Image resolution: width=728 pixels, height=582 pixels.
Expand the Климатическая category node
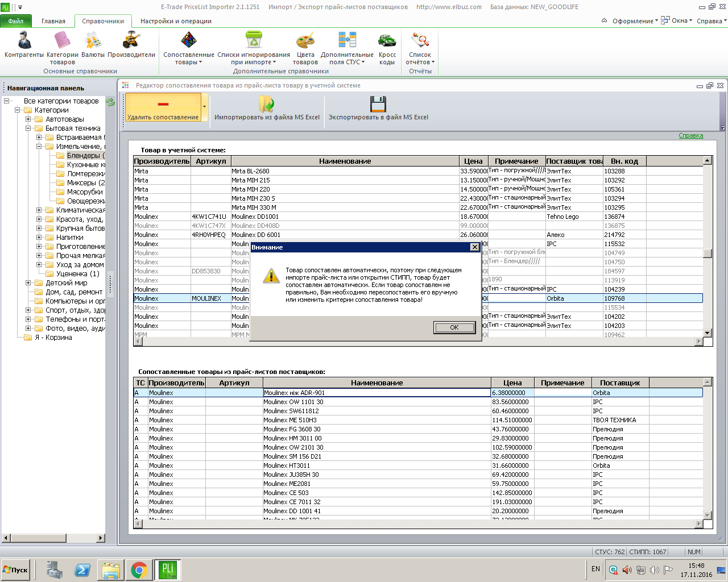39,210
